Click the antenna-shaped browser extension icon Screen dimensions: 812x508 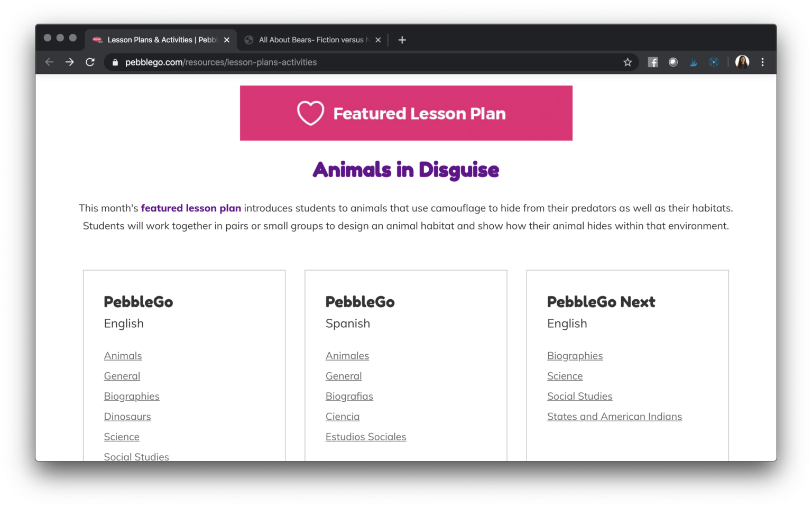pos(714,62)
